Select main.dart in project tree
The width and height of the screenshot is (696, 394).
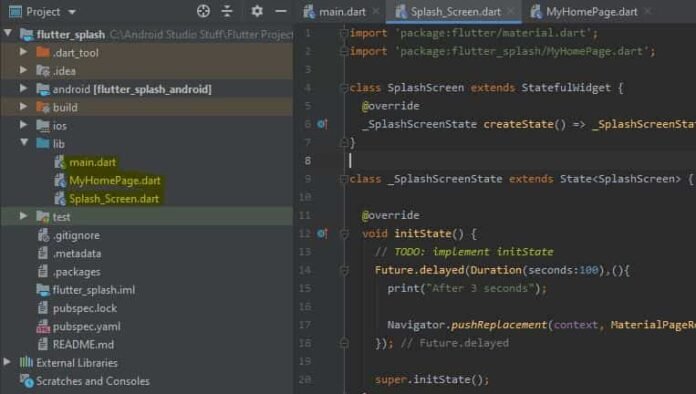[92, 162]
